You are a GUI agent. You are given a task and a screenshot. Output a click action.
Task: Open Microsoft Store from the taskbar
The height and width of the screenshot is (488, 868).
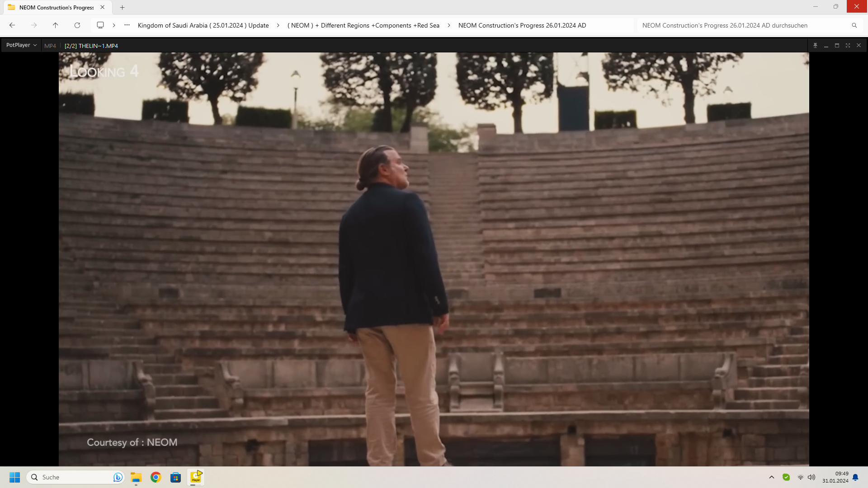coord(176,477)
